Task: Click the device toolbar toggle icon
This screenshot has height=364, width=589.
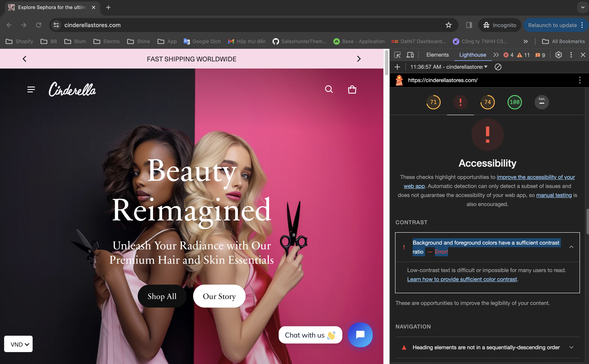Action: pyautogui.click(x=410, y=55)
